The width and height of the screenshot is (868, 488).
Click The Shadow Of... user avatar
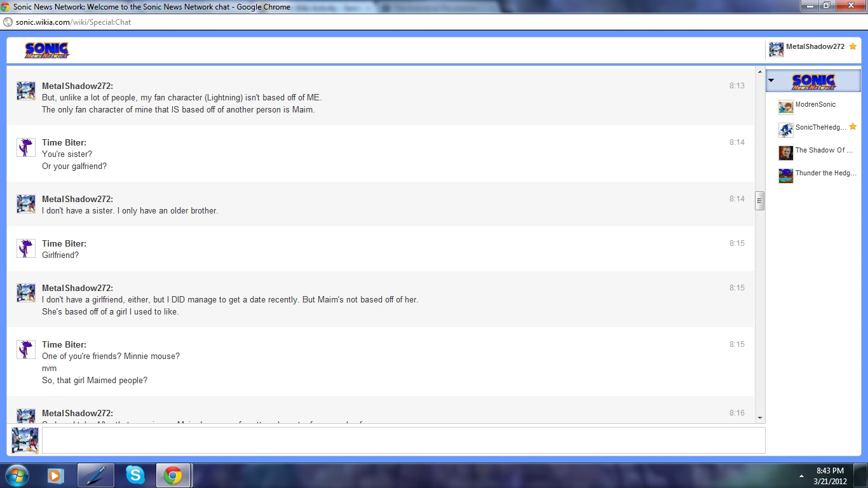[786, 152]
